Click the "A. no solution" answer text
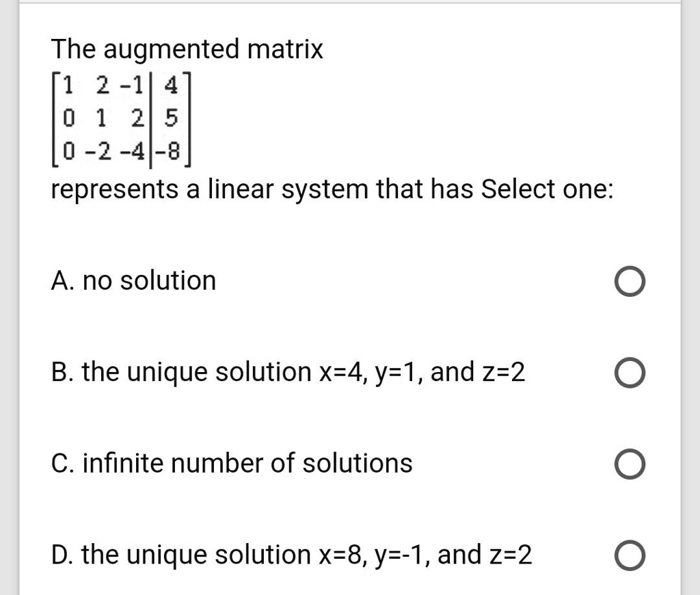Image resolution: width=700 pixels, height=595 pixels. [133, 280]
